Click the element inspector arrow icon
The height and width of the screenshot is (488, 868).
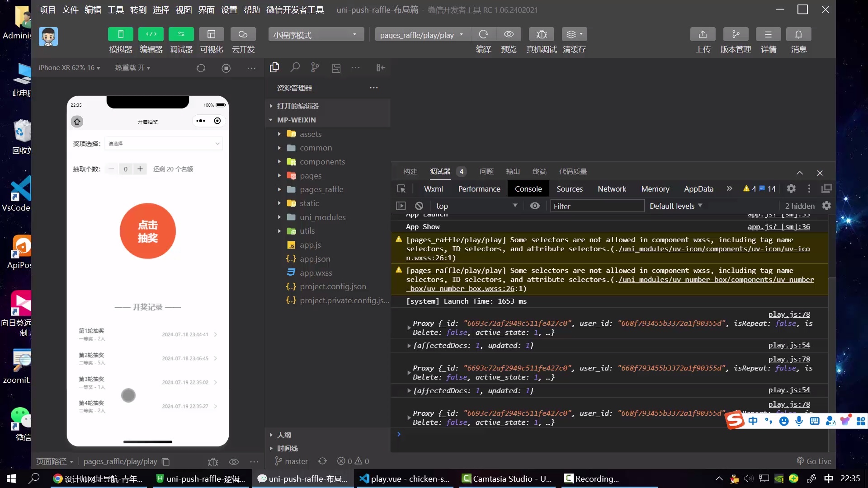point(401,189)
